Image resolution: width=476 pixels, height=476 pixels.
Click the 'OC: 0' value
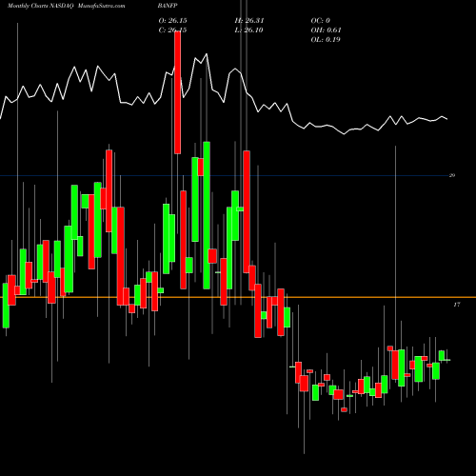321,21
